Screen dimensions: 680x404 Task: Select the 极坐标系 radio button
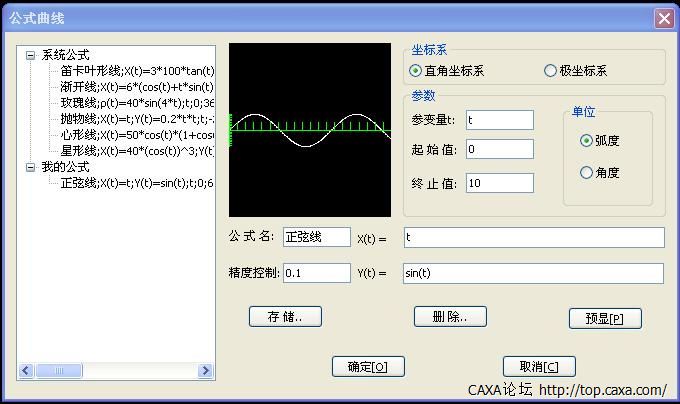tap(550, 70)
